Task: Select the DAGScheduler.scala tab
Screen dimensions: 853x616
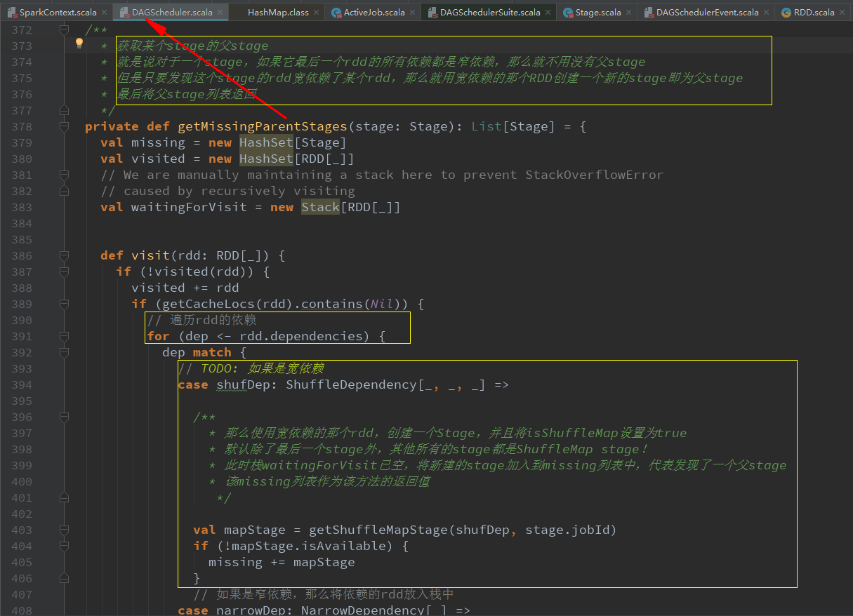Action: click(x=172, y=13)
